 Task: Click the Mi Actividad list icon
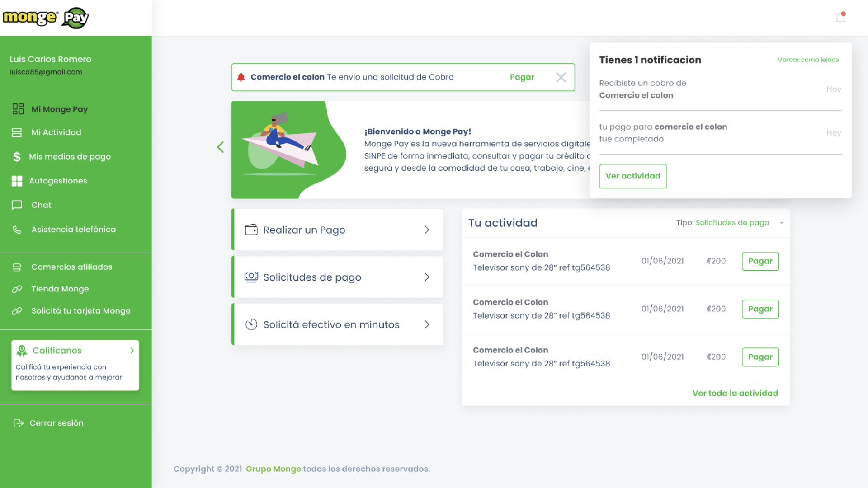point(17,132)
